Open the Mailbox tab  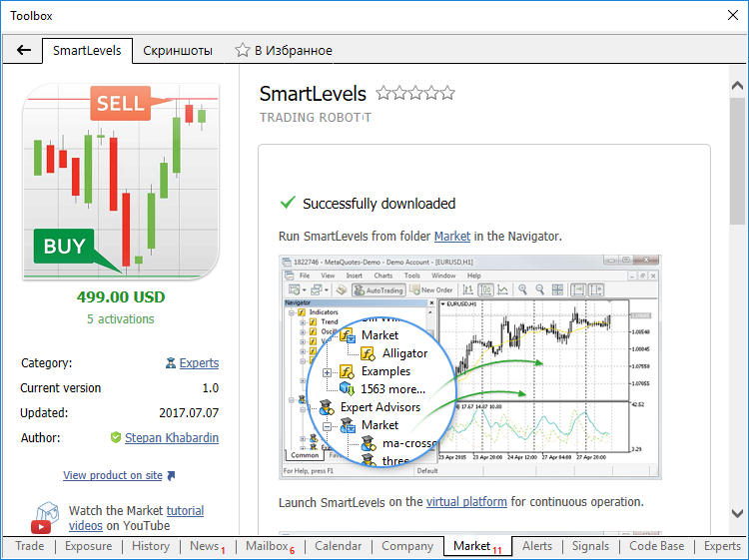[x=270, y=546]
